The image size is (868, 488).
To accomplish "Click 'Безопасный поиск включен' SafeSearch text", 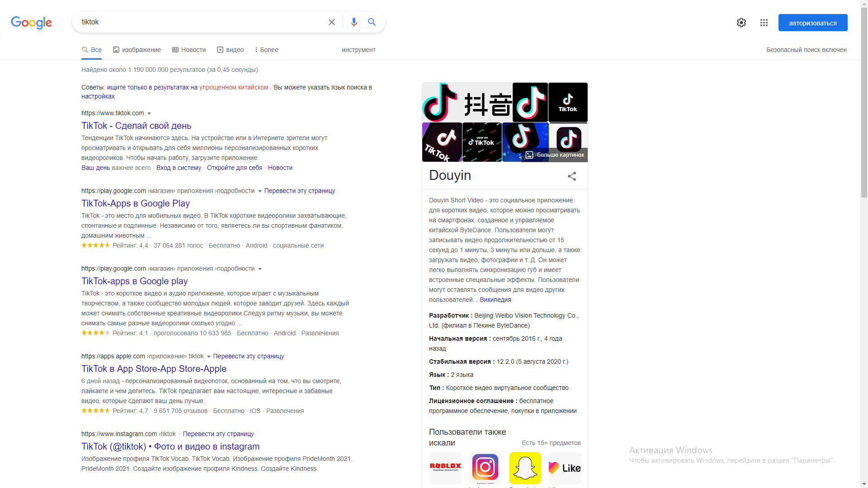I will click(x=807, y=50).
